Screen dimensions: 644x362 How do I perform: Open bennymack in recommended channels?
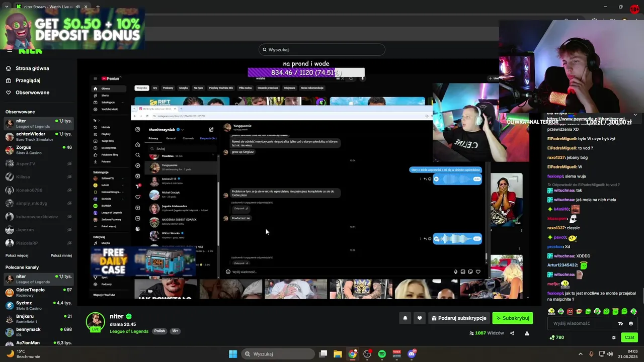coord(38,332)
